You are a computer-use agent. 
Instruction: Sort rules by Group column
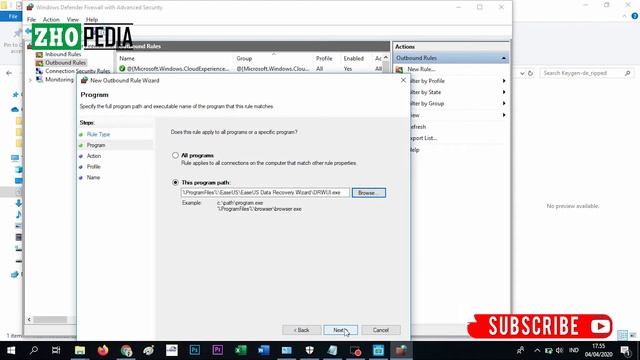tap(244, 58)
